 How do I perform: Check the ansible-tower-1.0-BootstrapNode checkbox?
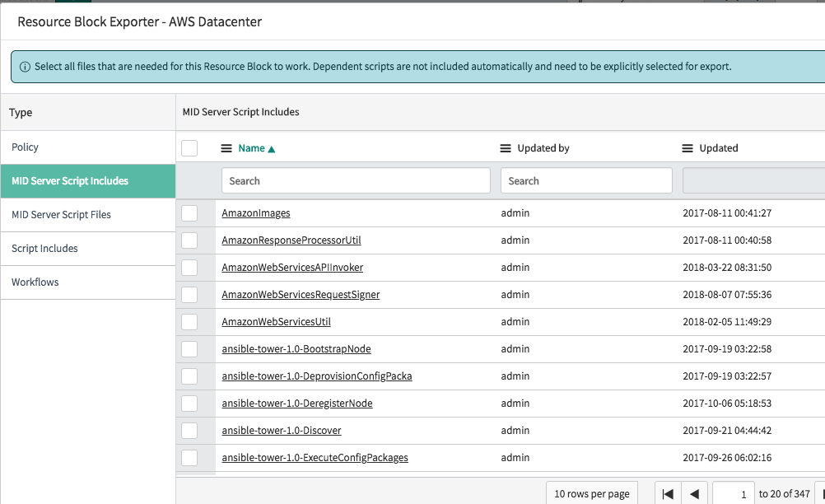pos(189,349)
